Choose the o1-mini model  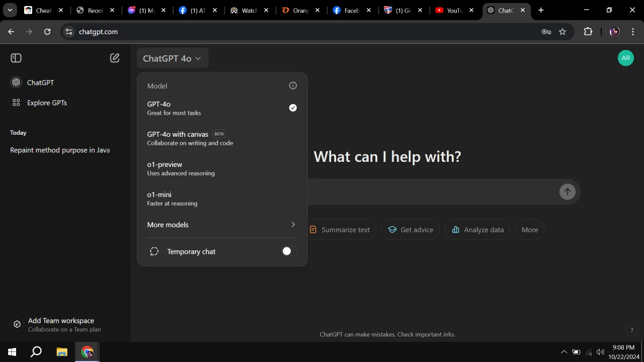(x=222, y=199)
